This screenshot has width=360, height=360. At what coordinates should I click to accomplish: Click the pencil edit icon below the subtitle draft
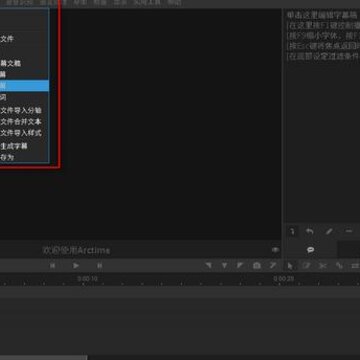point(329,231)
